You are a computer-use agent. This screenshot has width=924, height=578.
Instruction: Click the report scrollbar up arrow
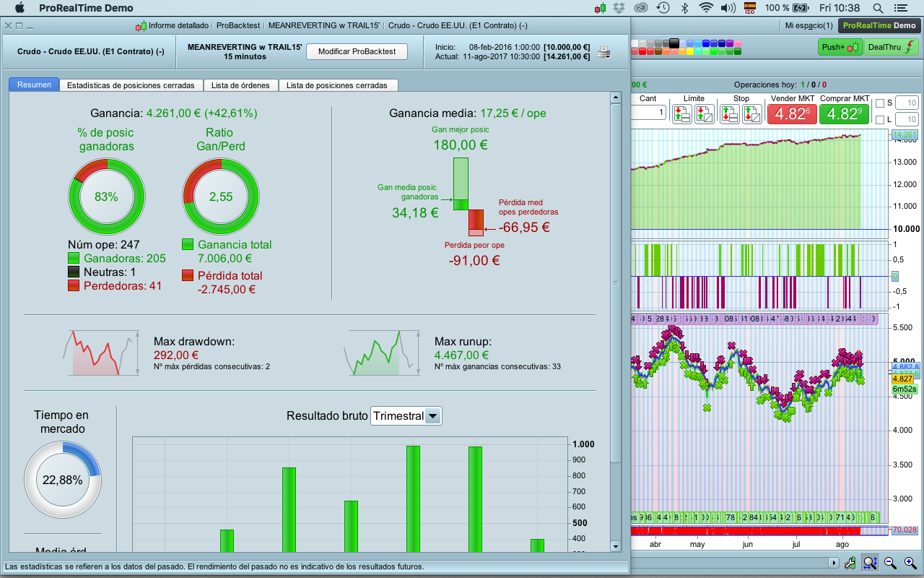coord(616,98)
